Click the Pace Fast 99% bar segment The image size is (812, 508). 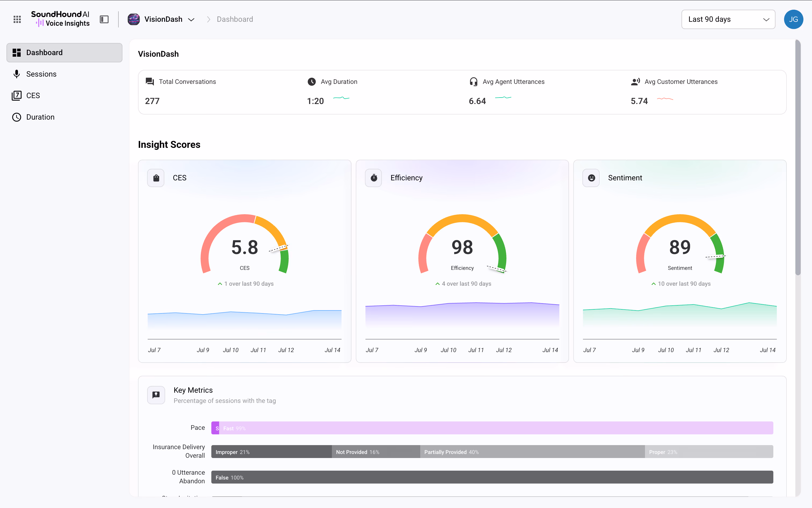click(496, 428)
